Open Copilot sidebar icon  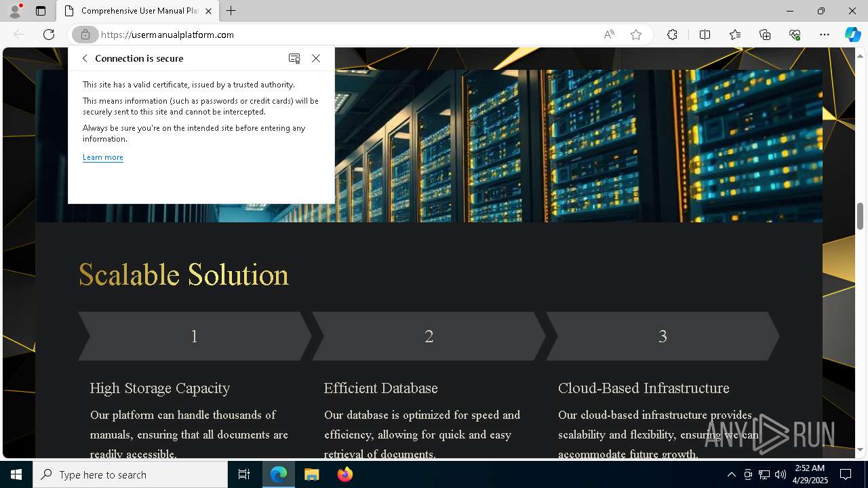[x=852, y=35]
